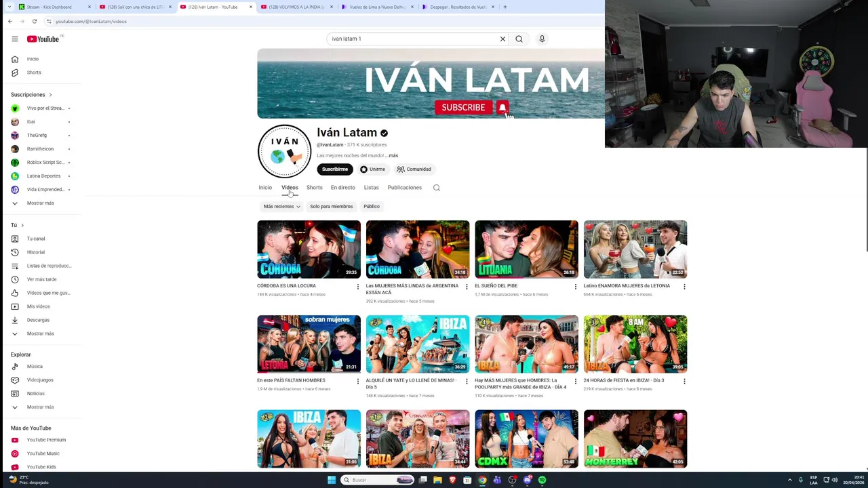This screenshot has width=868, height=488.
Task: Open Videojuegos under Explorar
Action: pos(41,380)
